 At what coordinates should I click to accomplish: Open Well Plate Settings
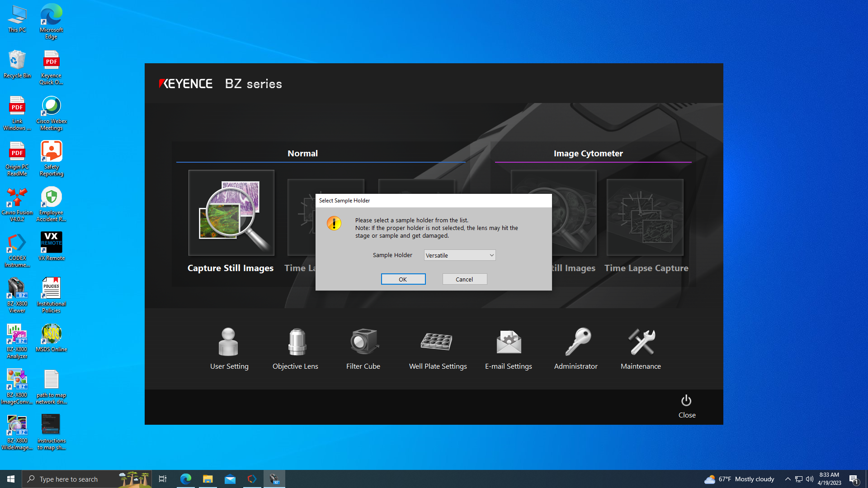(x=437, y=342)
